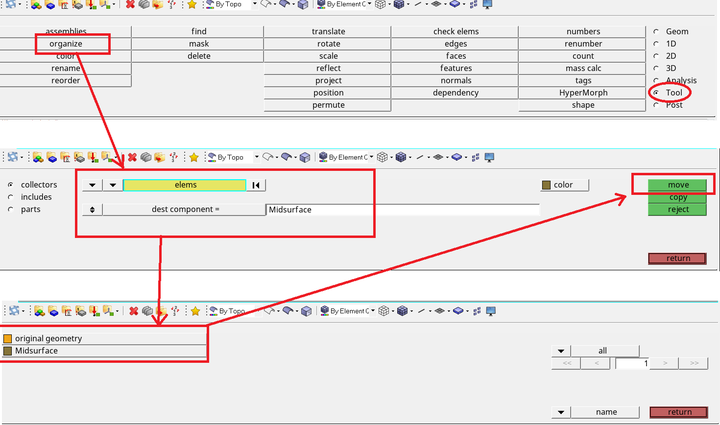Expand the dropdown arrow next to 'all'
Viewport: 720px width, 425px height.
pos(563,351)
